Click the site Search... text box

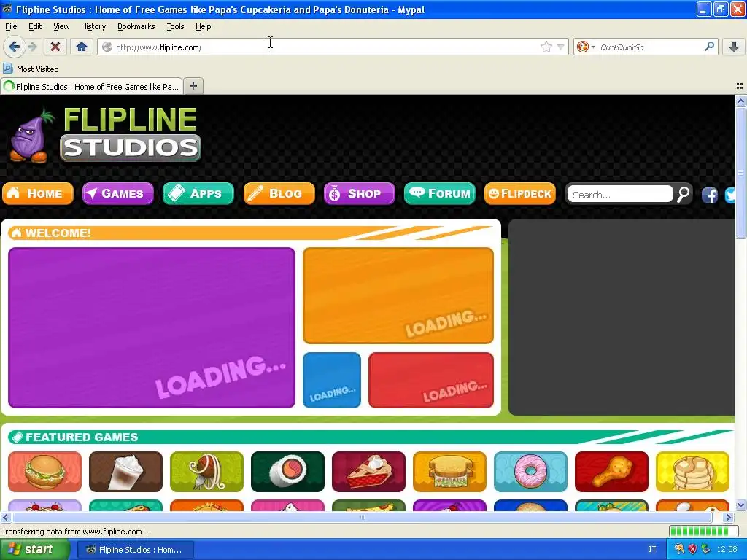coord(620,194)
